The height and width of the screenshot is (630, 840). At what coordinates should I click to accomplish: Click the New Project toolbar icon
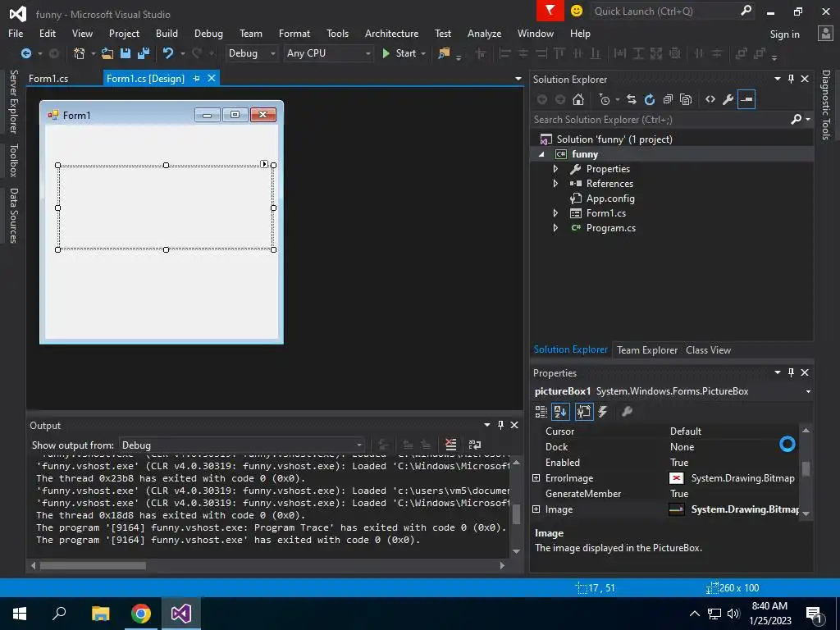(80, 53)
